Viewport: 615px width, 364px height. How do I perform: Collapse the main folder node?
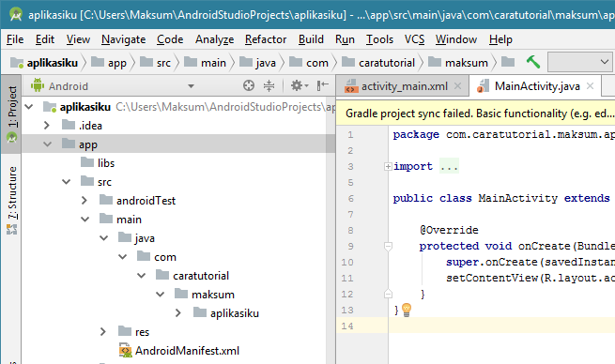(x=85, y=220)
